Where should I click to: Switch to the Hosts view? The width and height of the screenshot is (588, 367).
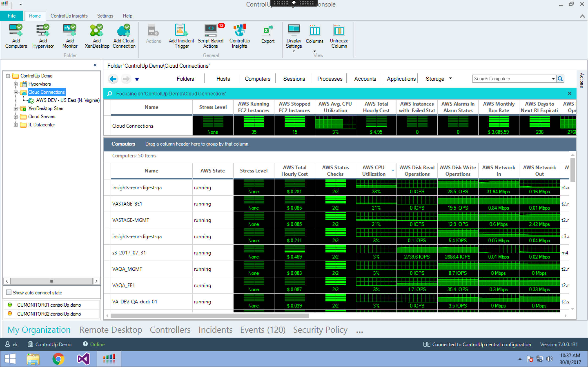[223, 79]
